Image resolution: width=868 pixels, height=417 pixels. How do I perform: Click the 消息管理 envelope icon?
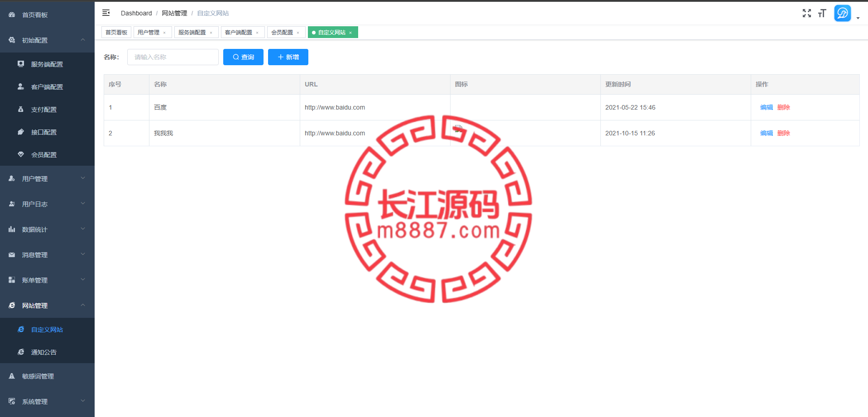(x=12, y=254)
